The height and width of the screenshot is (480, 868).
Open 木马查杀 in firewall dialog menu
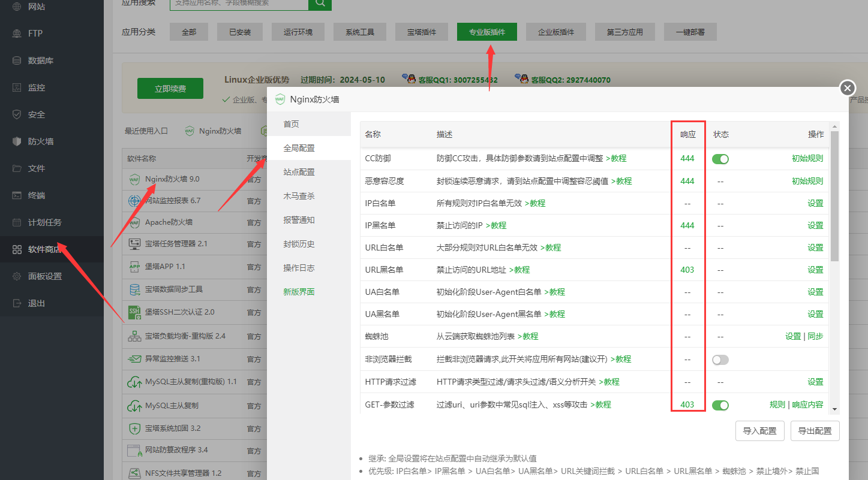point(309,196)
